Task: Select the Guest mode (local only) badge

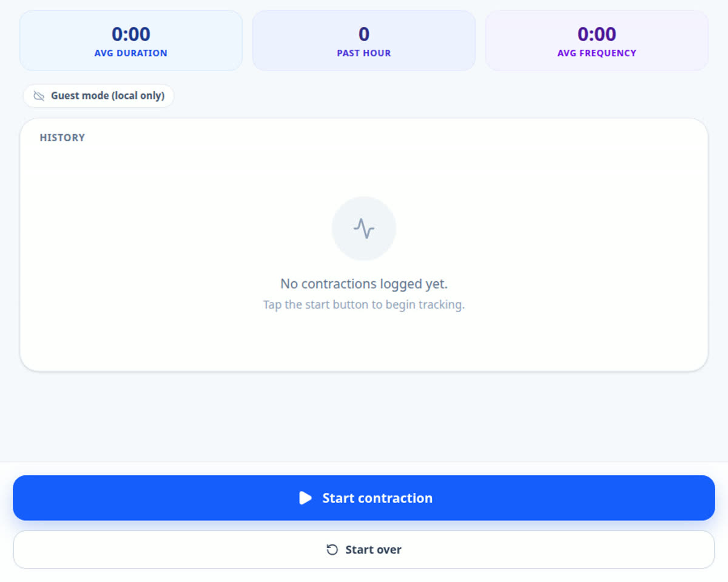Action: click(x=98, y=96)
